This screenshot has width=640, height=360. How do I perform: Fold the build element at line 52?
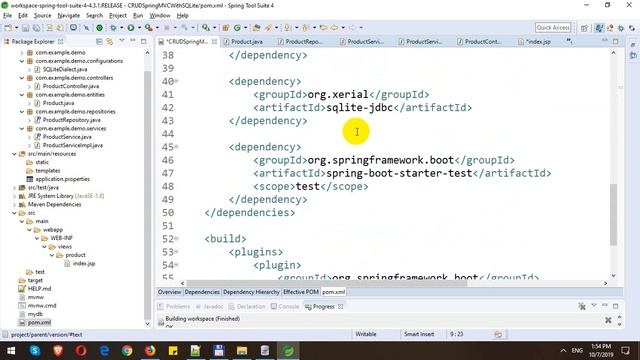177,238
